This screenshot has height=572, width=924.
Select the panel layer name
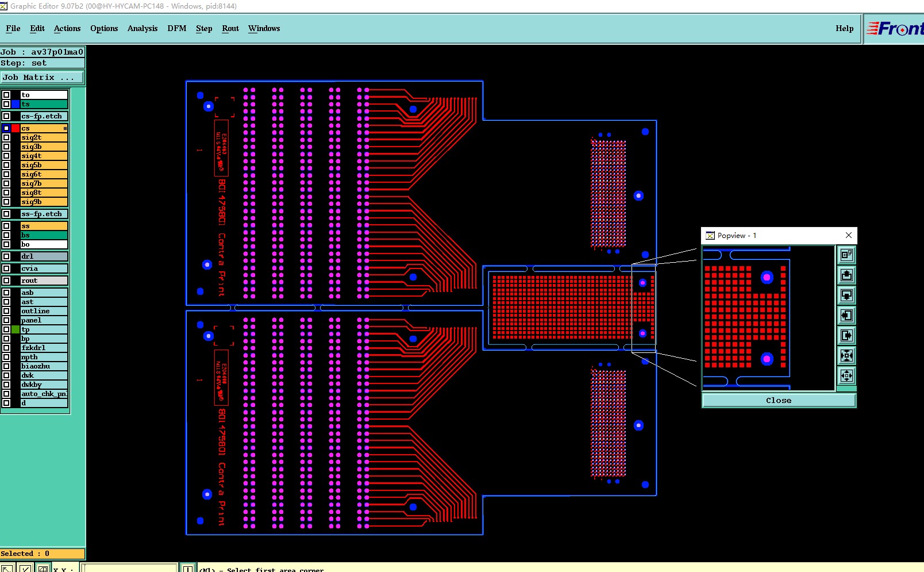[x=44, y=320]
